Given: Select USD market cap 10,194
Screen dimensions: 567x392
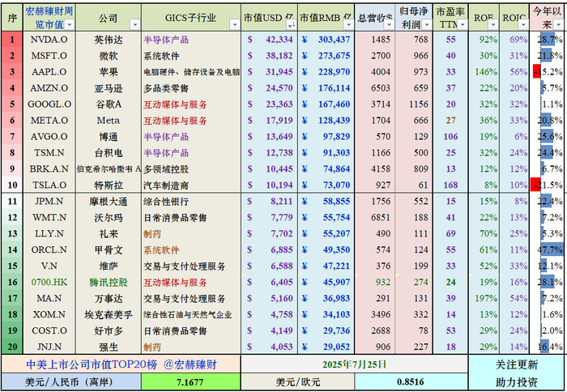Looking at the screenshot, I should click(x=270, y=185).
